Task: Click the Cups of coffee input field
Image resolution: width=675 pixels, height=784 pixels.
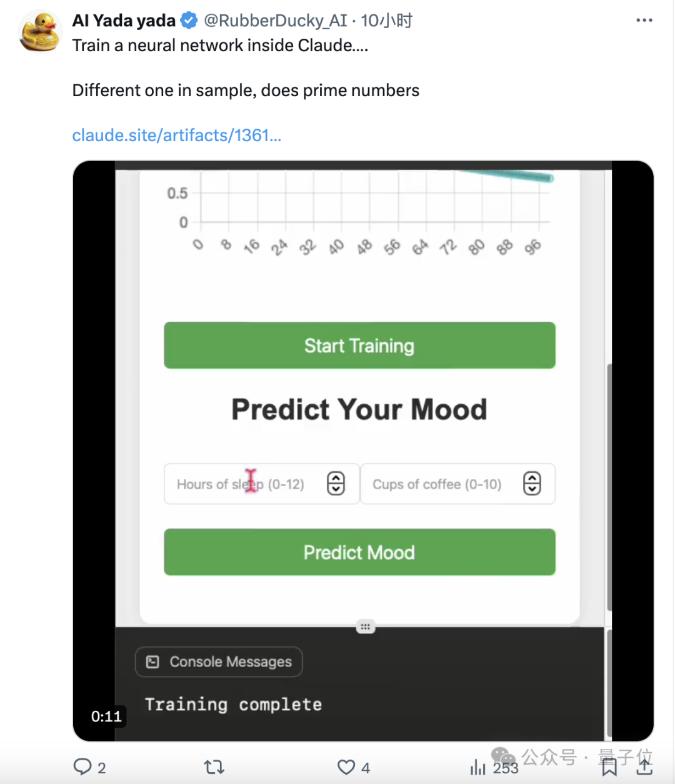Action: pos(457,484)
